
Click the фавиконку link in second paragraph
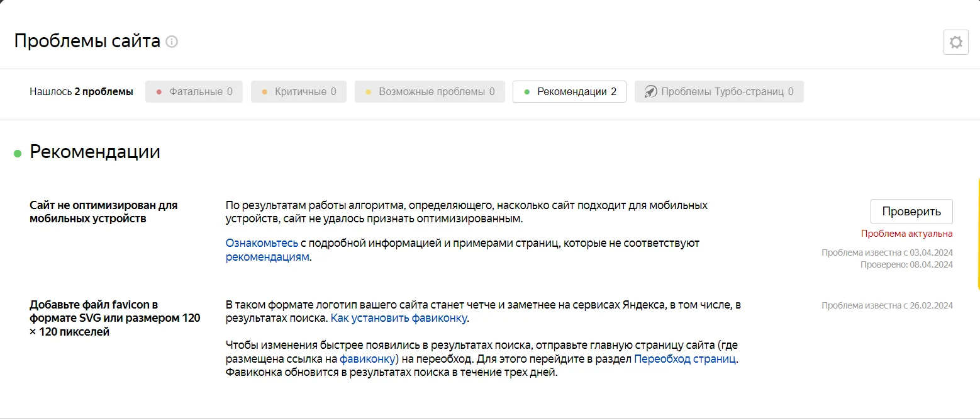coord(367,359)
